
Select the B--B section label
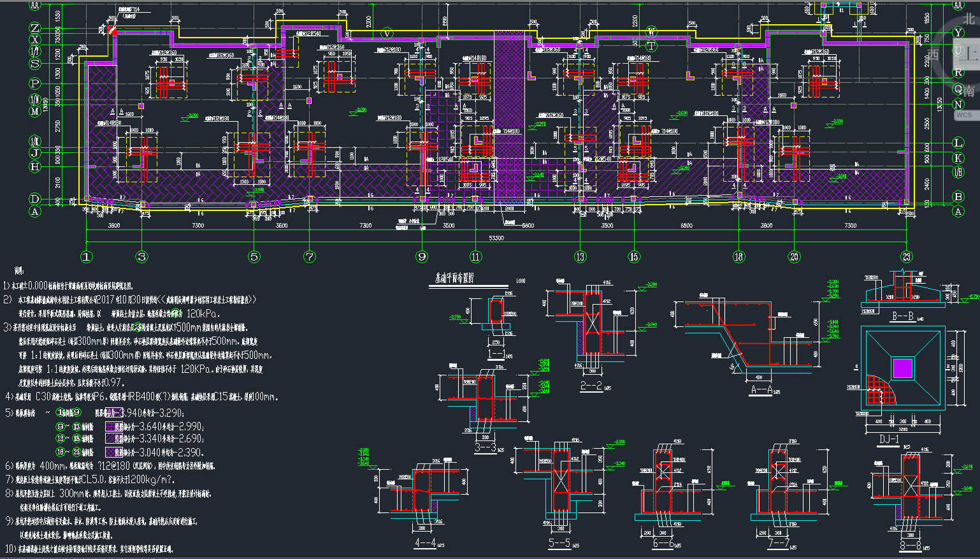pos(903,316)
